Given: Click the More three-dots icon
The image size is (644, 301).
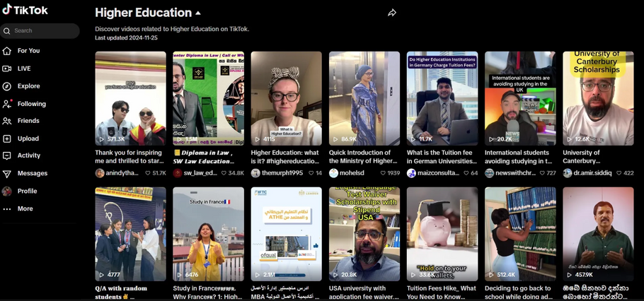Looking at the screenshot, I should 6,208.
